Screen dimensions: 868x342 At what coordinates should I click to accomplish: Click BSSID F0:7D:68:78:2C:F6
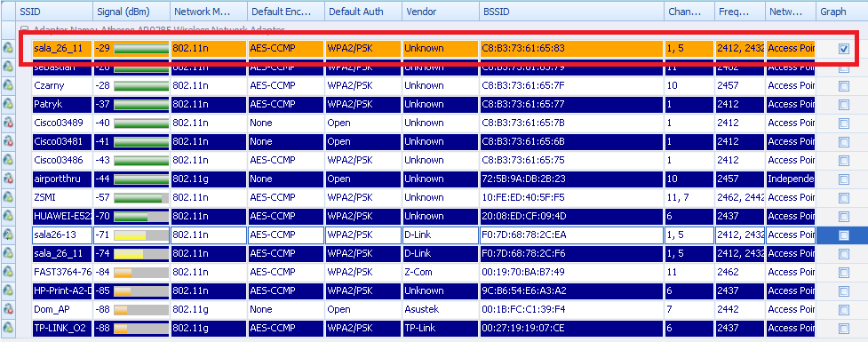571,253
